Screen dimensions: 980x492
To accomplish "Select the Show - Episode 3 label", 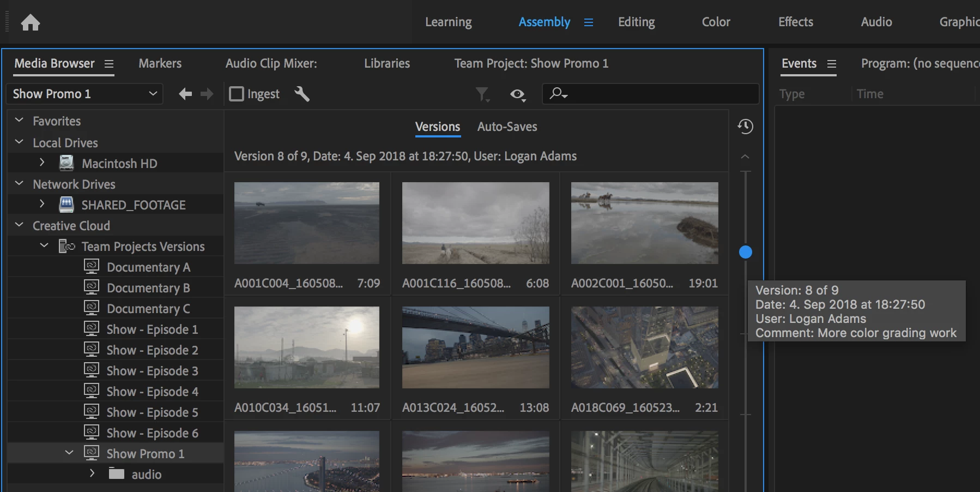I will 153,371.
